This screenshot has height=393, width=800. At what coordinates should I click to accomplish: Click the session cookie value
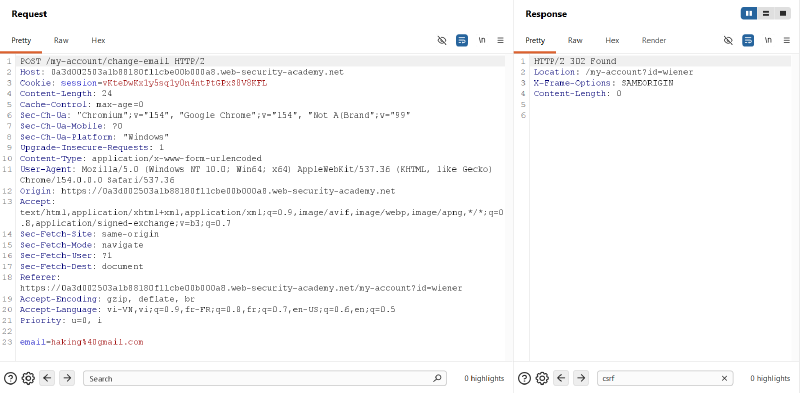[x=185, y=83]
